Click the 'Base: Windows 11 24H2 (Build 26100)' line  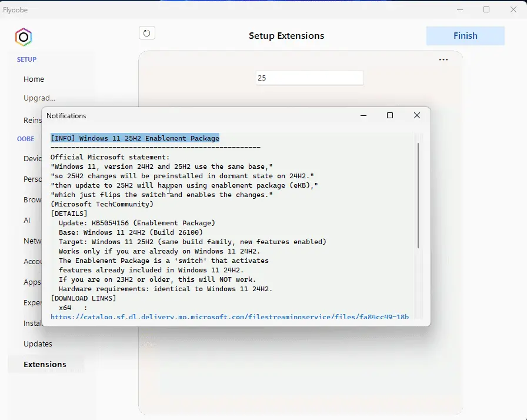click(131, 232)
